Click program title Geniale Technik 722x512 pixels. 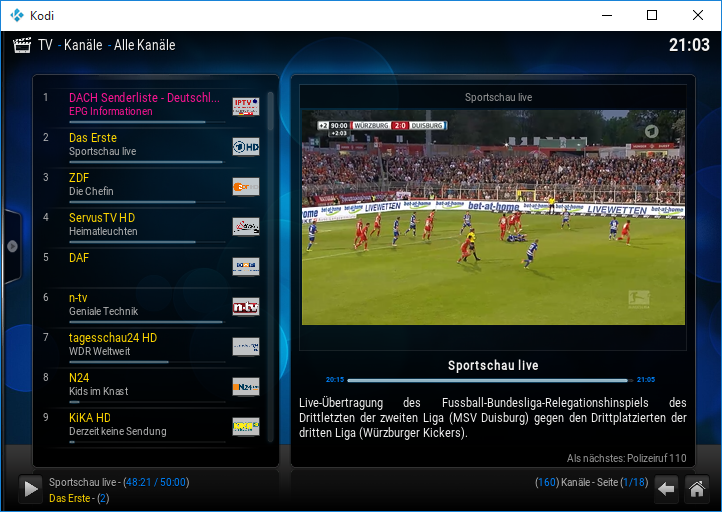tap(104, 311)
